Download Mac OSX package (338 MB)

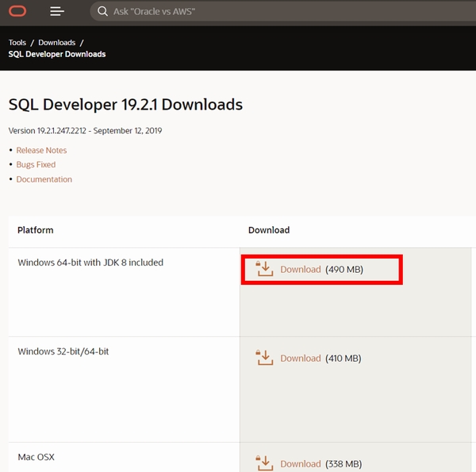[x=301, y=464]
